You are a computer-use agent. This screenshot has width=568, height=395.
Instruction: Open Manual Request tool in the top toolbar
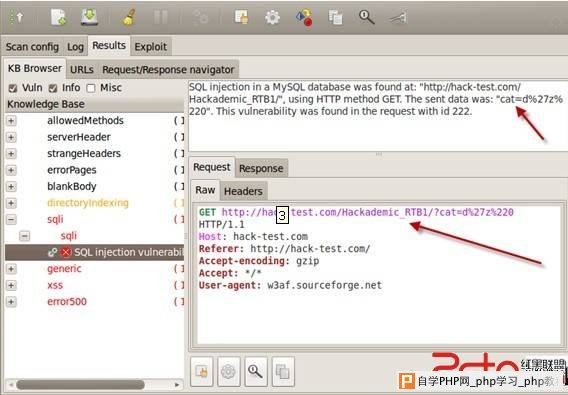point(241,17)
